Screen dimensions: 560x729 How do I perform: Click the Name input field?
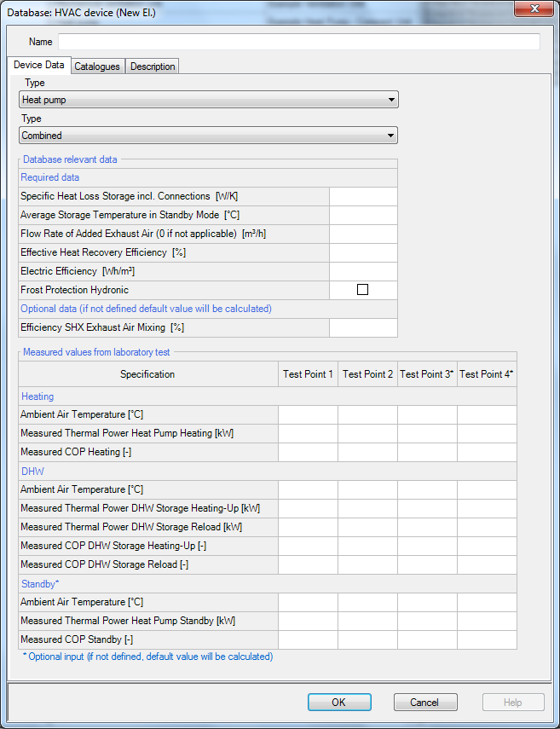[x=299, y=42]
